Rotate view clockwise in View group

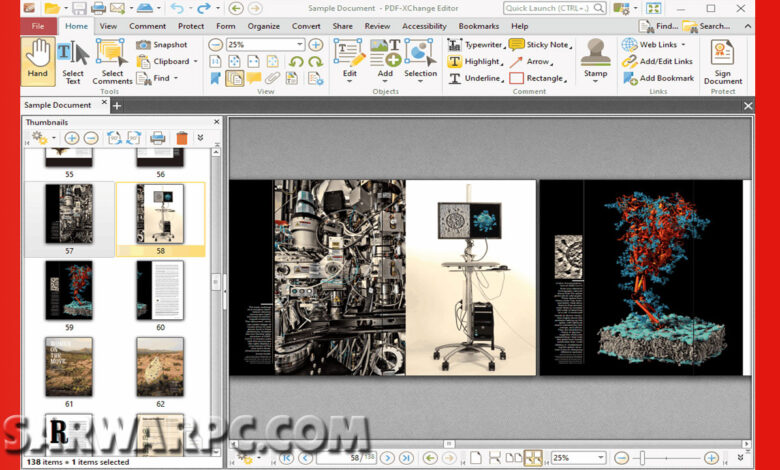315,62
